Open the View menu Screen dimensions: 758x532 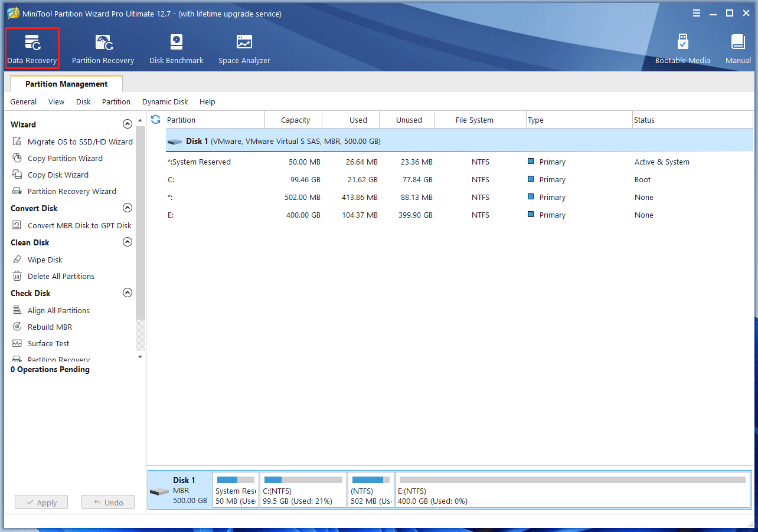coord(57,101)
